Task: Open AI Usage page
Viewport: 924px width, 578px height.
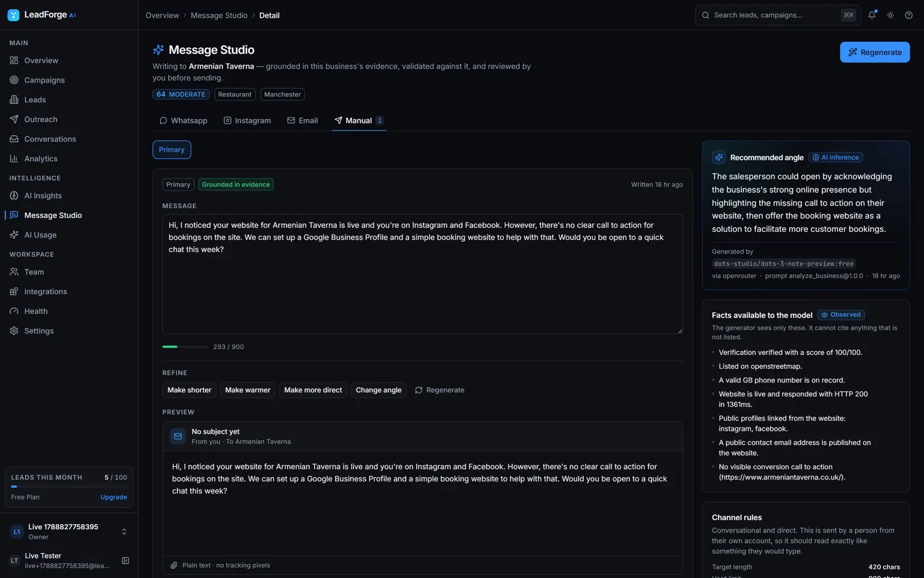Action: pos(69,235)
